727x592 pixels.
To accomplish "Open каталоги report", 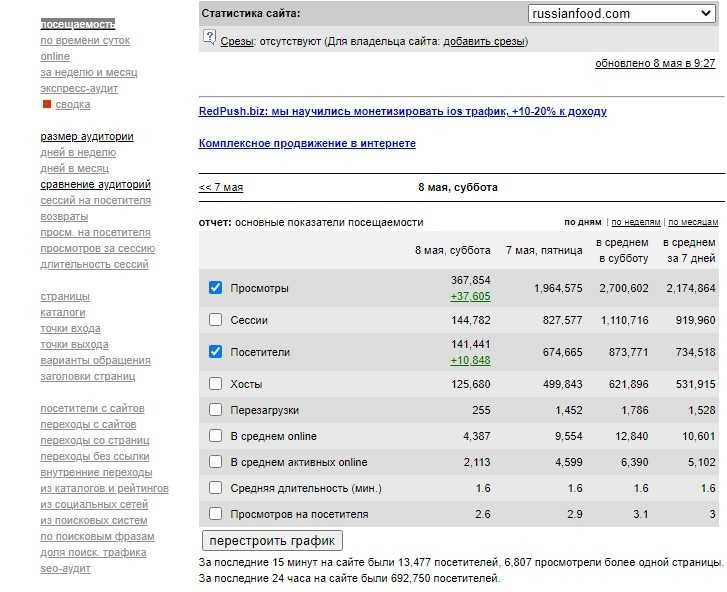I will (x=63, y=312).
